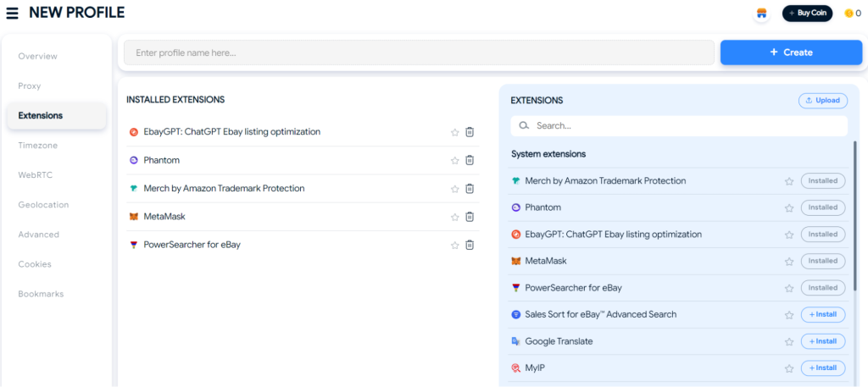
Task: Click the coin balance icon
Action: (x=849, y=14)
